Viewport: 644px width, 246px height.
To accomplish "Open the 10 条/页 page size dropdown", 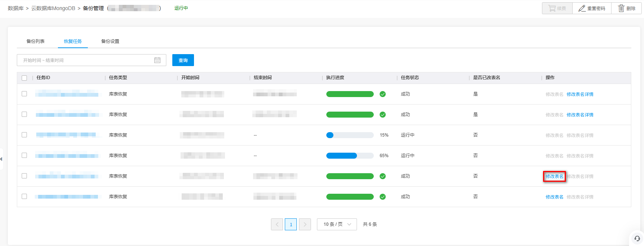I will (x=337, y=224).
